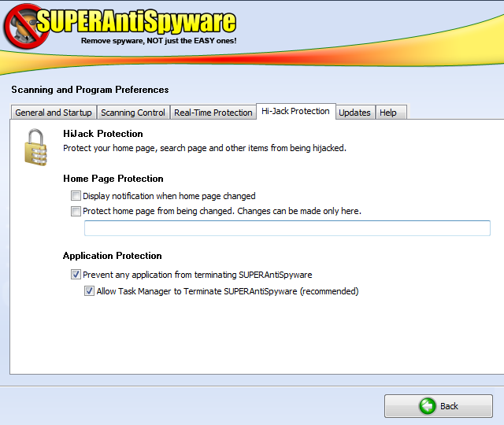The image size is (504, 425).
Task: Open the Updates tab
Action: tap(354, 113)
